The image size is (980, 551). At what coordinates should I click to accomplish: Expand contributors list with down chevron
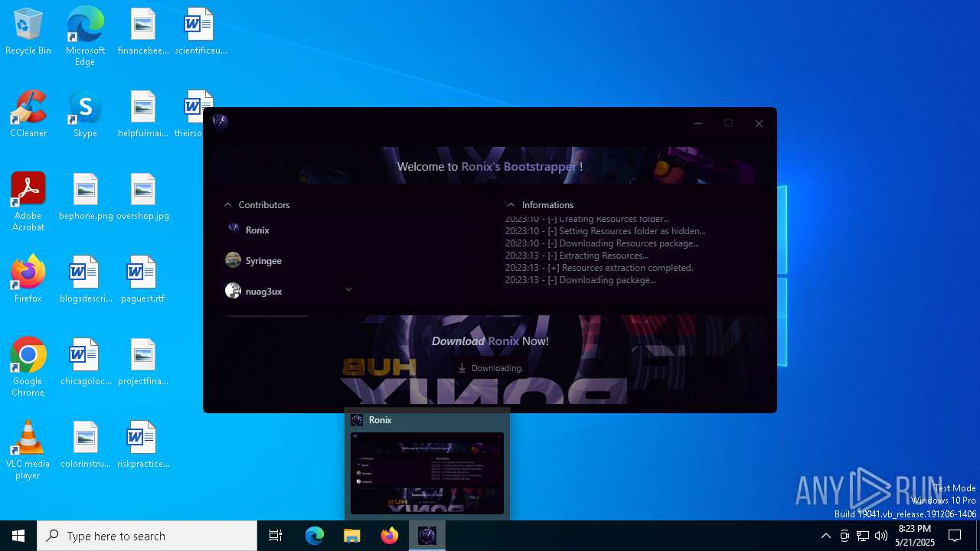348,289
